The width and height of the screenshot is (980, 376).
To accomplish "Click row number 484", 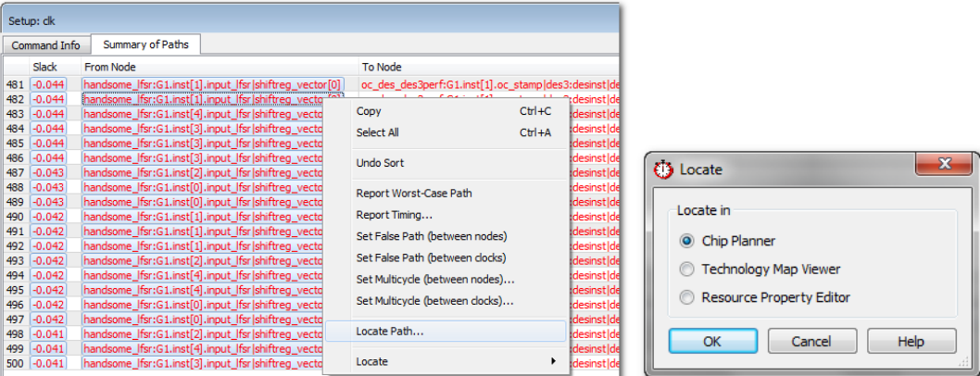I will click(x=15, y=128).
